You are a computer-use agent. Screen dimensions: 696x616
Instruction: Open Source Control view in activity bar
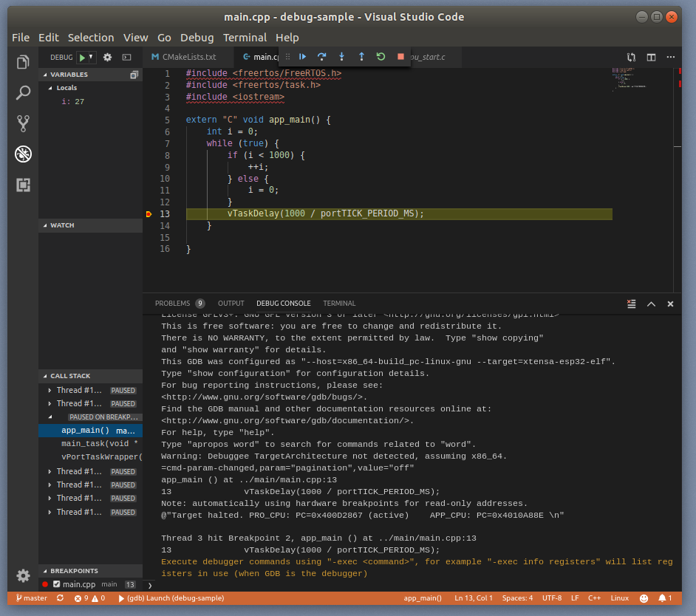[23, 123]
